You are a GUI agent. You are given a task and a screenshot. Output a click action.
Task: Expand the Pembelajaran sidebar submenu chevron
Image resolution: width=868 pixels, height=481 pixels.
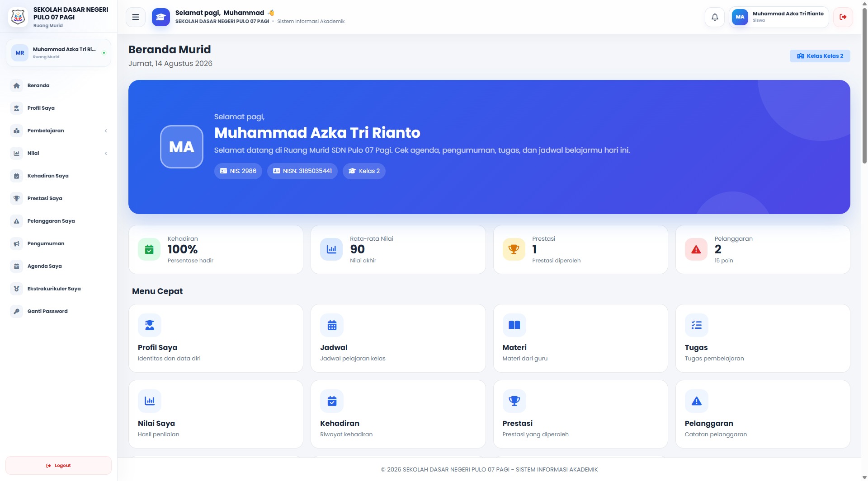[x=106, y=131]
